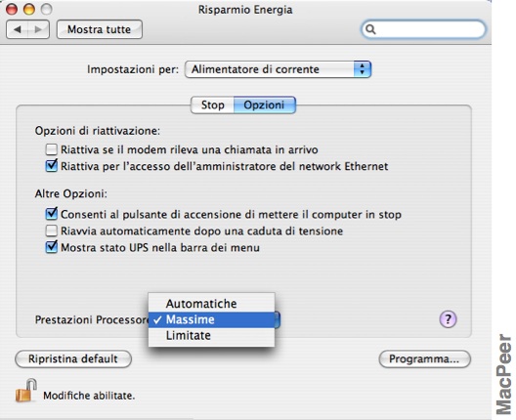Viewport: 516px width, 420px height.
Task: Click the Ripristina default button
Action: click(73, 358)
